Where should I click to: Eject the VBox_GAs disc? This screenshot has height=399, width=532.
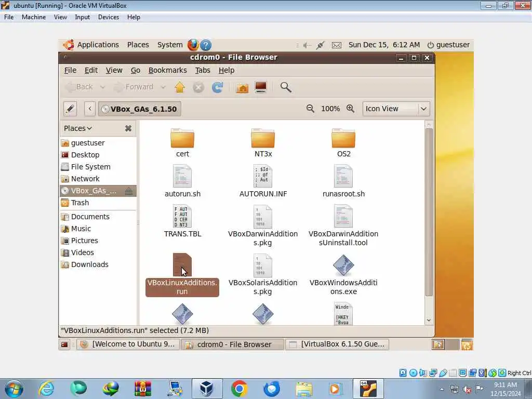point(129,191)
